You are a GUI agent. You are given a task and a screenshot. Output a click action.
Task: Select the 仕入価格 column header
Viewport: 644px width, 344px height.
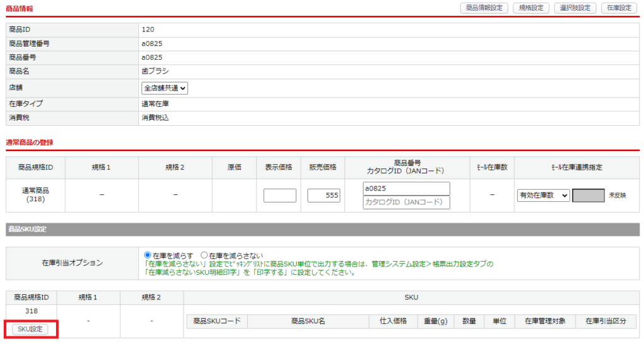(393, 321)
